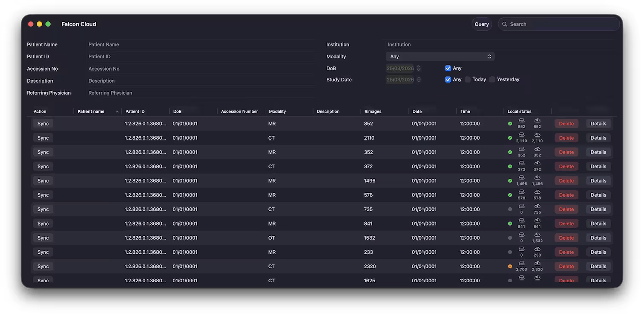Click the Study Date stepper arrows
644x316 pixels.
(x=419, y=80)
